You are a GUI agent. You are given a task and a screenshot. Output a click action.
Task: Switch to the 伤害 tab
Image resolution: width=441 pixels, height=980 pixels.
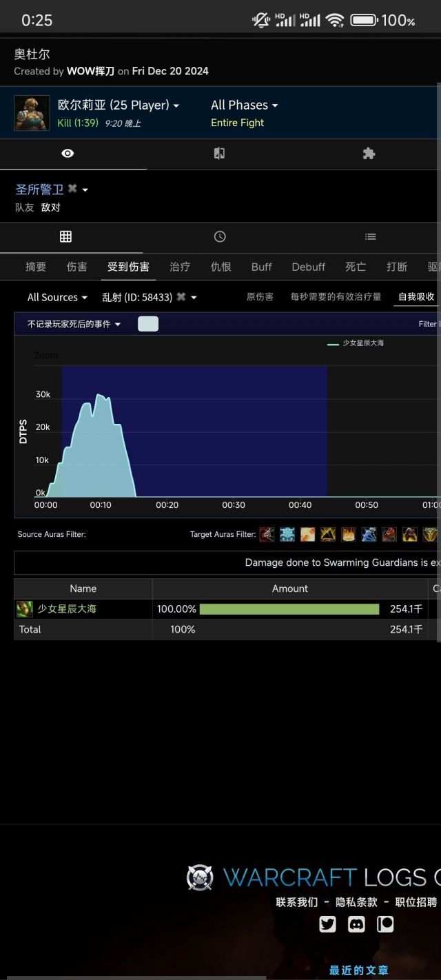click(x=77, y=267)
